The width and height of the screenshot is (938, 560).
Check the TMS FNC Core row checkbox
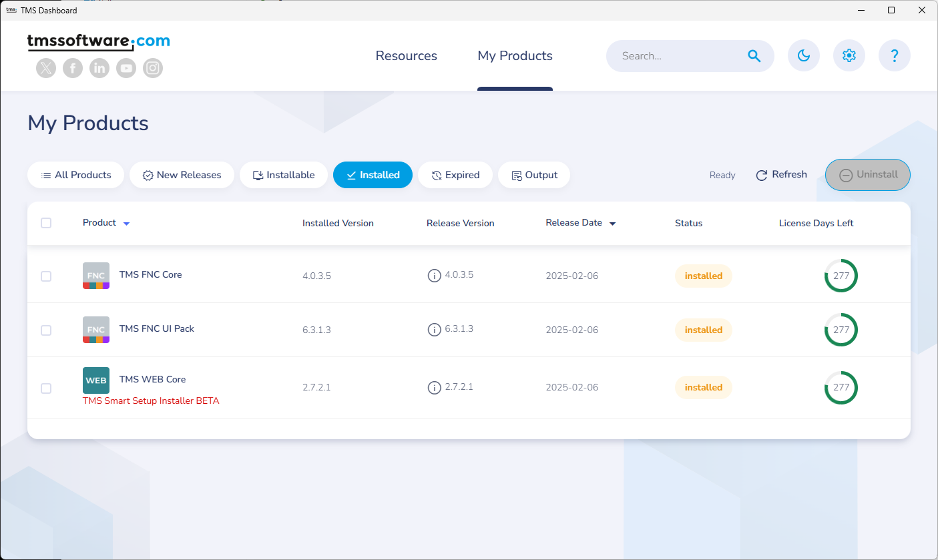(x=46, y=276)
